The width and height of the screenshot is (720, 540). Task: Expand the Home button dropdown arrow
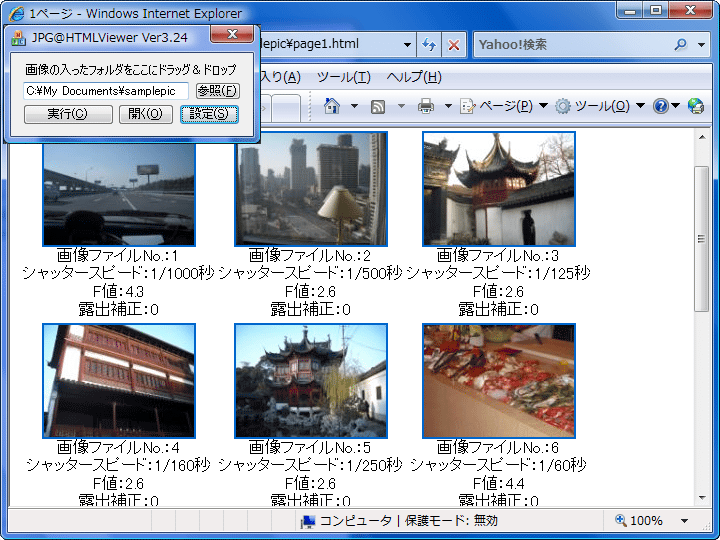coord(354,106)
